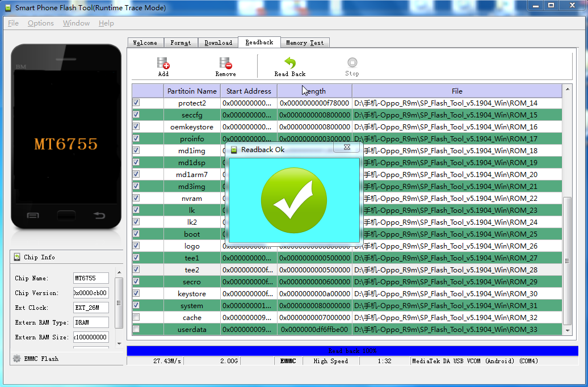
Task: Open the Help menu
Action: (x=106, y=23)
